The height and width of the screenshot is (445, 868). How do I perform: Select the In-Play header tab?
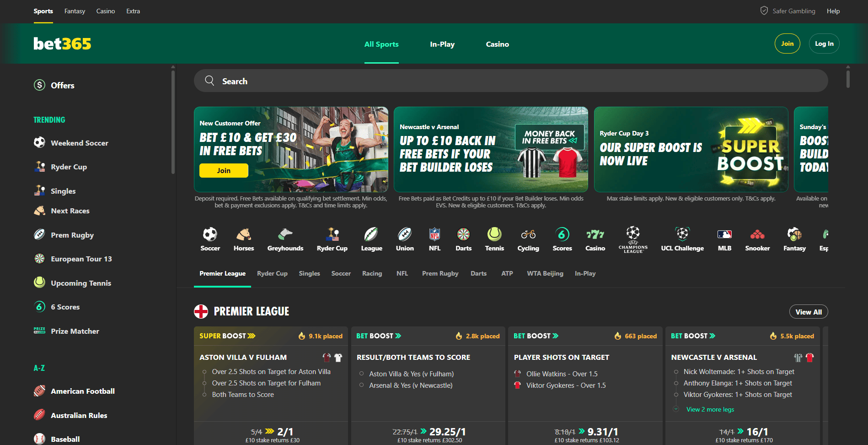[x=442, y=44]
